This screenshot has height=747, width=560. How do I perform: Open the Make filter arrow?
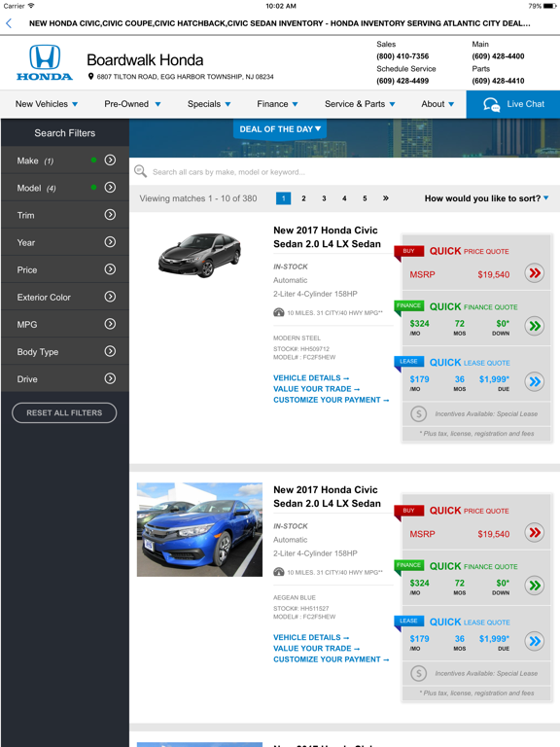110,160
